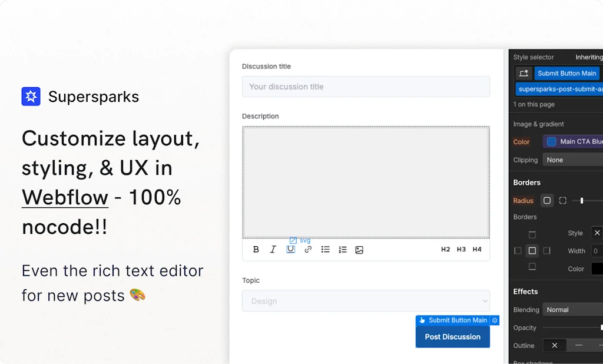
Task: Apply H4 heading format
Action: [477, 250]
